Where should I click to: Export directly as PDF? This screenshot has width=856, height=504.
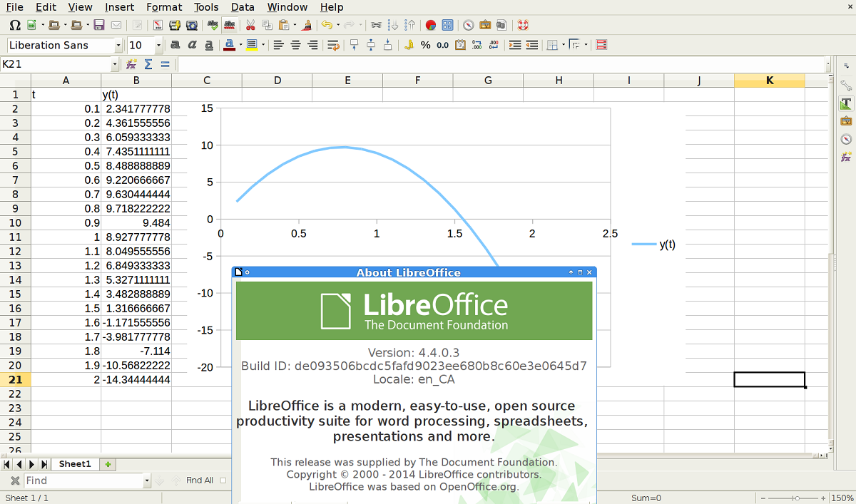point(157,25)
